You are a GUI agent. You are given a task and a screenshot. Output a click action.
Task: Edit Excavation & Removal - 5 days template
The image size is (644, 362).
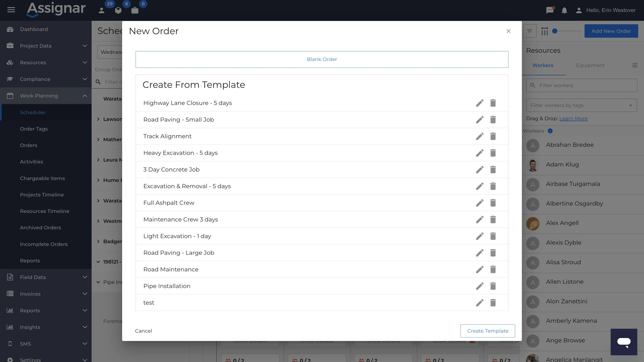480,186
